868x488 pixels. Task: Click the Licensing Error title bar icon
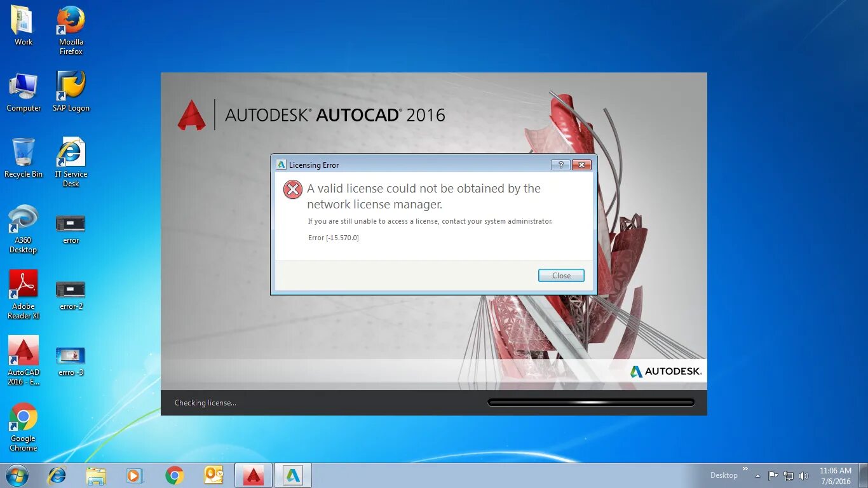[281, 165]
